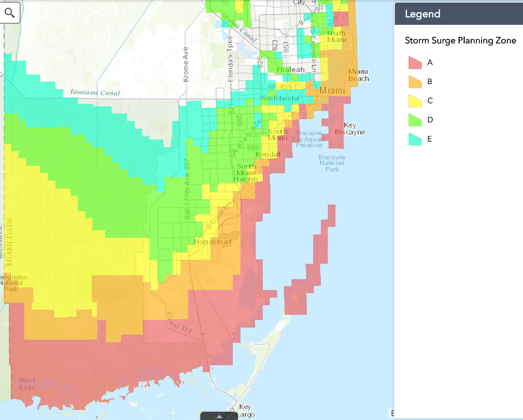Pick the cyan Zone E legend swatch
The height and width of the screenshot is (420, 523).
415,139
